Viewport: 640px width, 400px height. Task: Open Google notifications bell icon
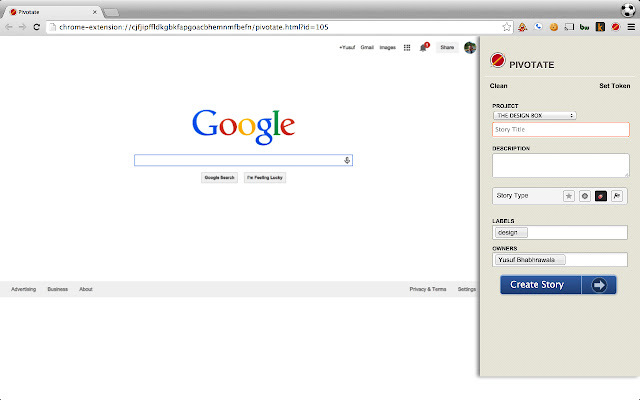(x=423, y=47)
